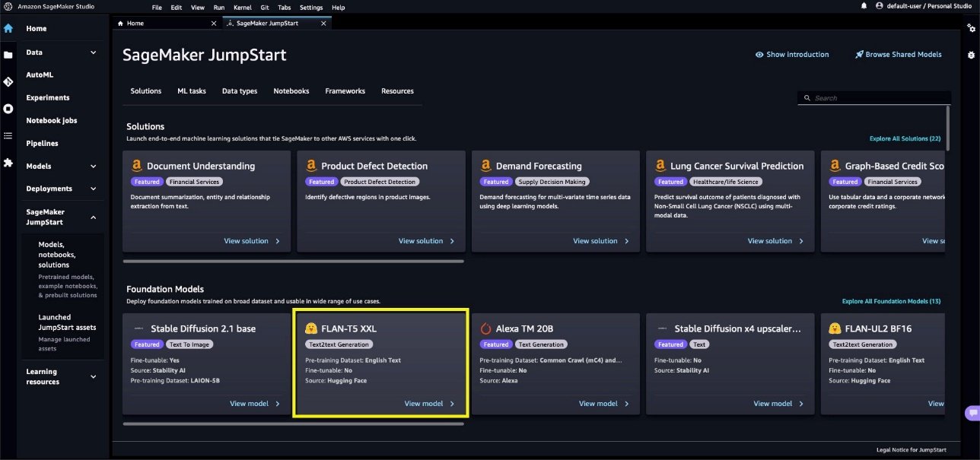
Task: Click the user profile avatar icon
Action: (x=880, y=6)
